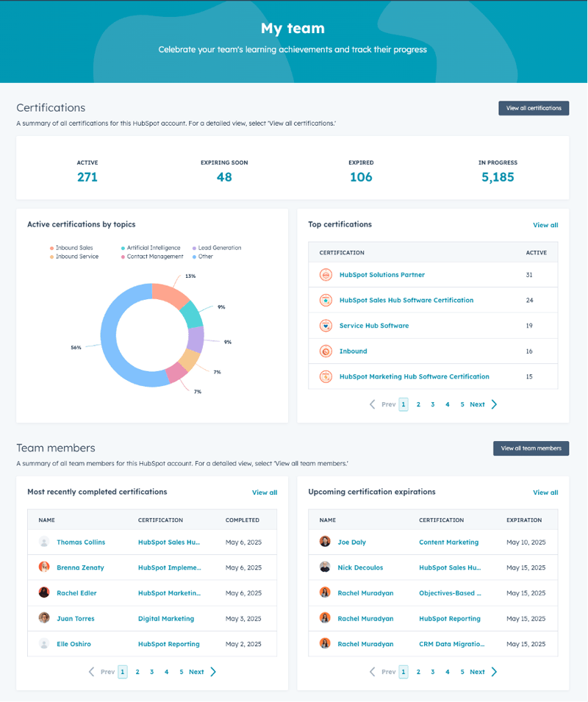Open the Nick Decoulos name link

pyautogui.click(x=360, y=567)
